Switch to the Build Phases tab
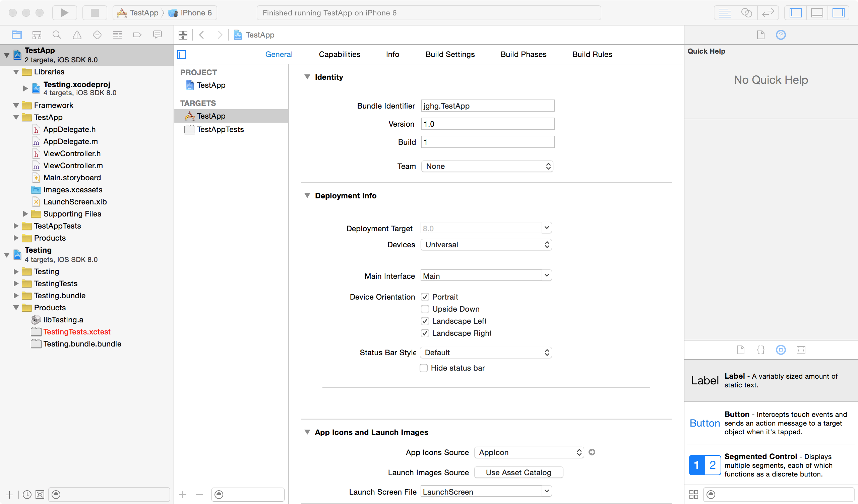 pos(523,55)
